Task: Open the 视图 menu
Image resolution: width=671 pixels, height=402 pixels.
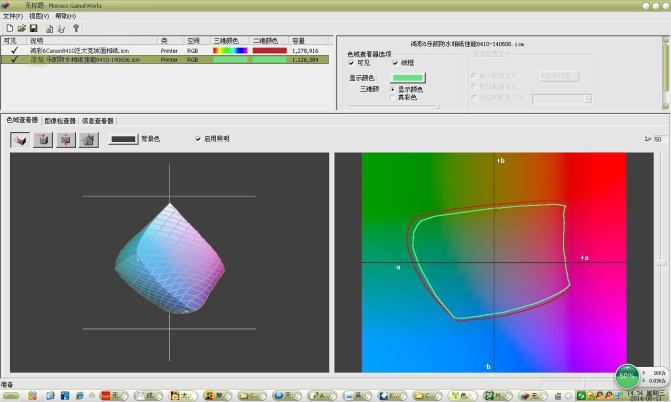Action: click(x=38, y=16)
